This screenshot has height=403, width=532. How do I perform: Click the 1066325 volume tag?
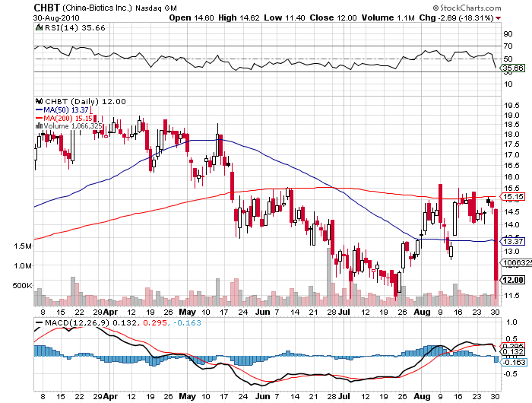tap(516, 263)
